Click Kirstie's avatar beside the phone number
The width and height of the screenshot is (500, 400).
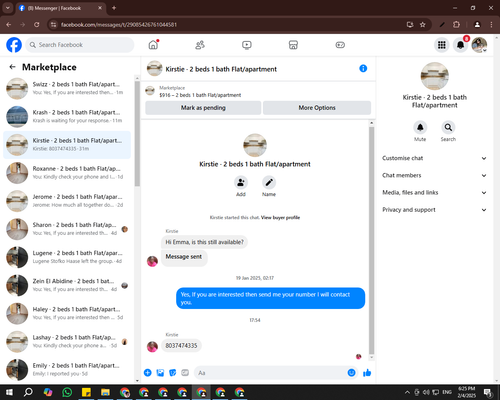point(152,347)
